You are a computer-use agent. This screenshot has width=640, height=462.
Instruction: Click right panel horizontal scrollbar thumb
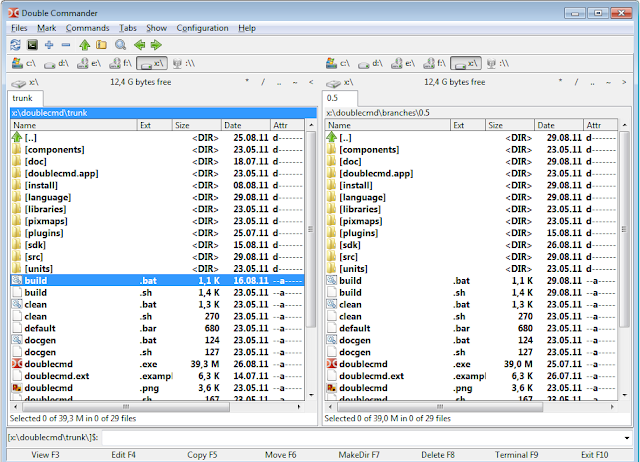click(x=440, y=407)
